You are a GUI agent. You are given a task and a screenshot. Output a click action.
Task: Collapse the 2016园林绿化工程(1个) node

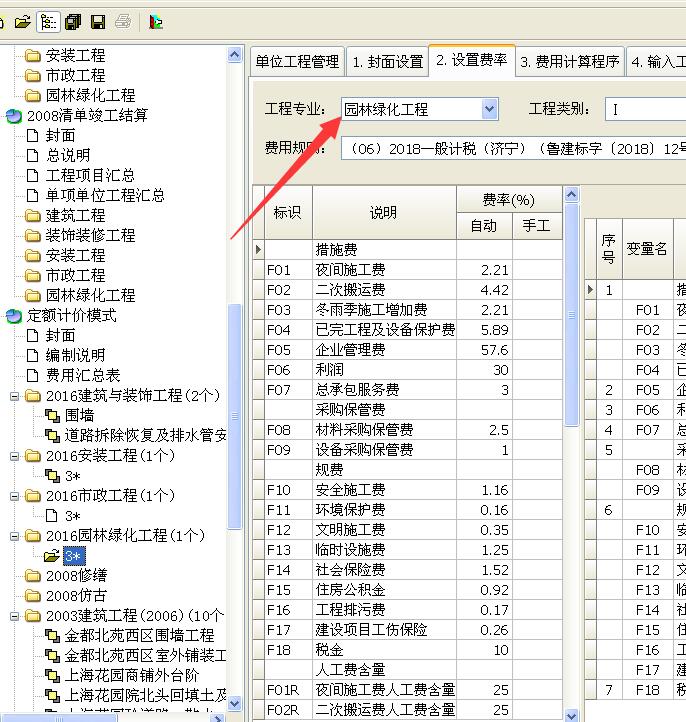coord(15,536)
